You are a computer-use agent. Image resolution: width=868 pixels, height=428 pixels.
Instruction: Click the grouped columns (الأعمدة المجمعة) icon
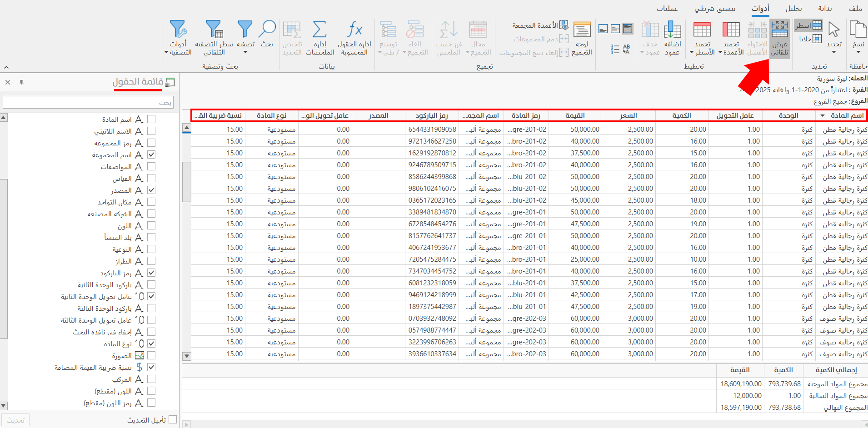click(x=564, y=25)
